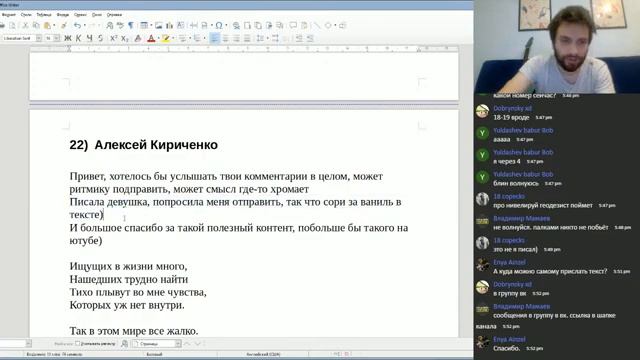This screenshot has height=360, width=640.
Task: Click the line "Ищущих в жизни много,"
Action: pos(128,267)
